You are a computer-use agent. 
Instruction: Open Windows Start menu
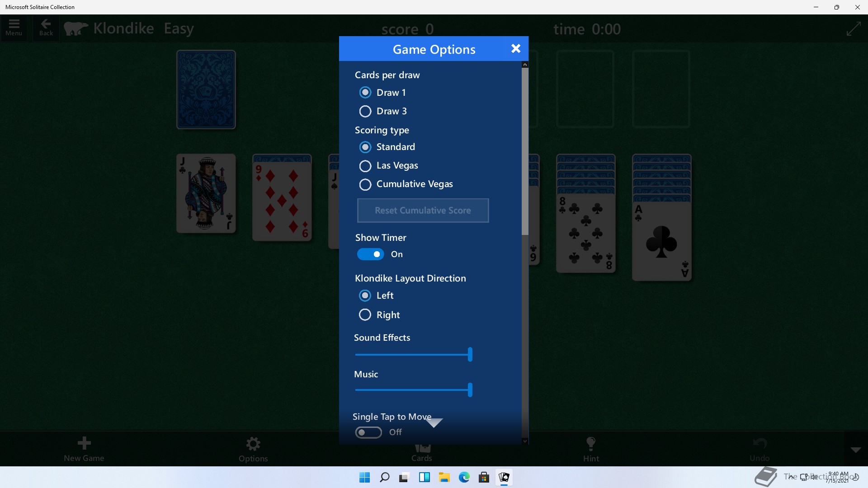364,477
